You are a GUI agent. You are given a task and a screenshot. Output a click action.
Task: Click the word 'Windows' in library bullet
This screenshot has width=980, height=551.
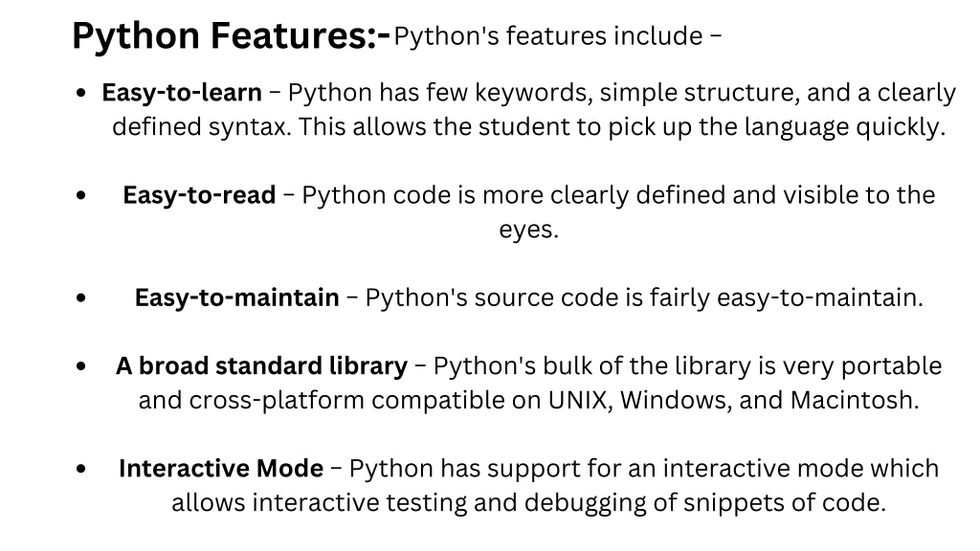(x=675, y=400)
